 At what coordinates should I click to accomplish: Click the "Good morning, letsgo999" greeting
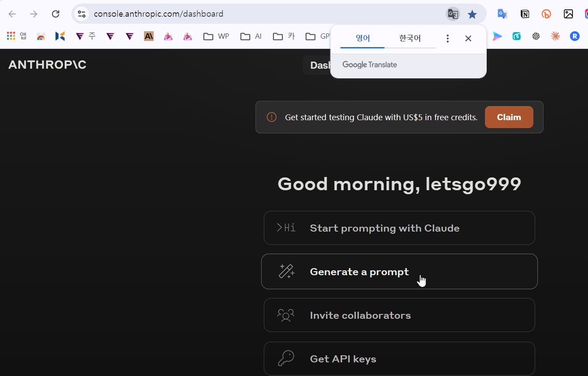click(399, 184)
